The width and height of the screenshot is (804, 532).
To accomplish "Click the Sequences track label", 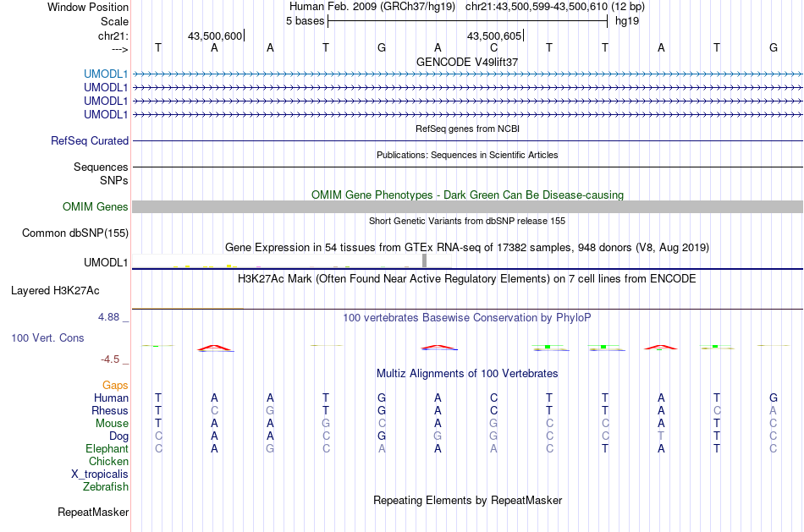I will (101, 167).
